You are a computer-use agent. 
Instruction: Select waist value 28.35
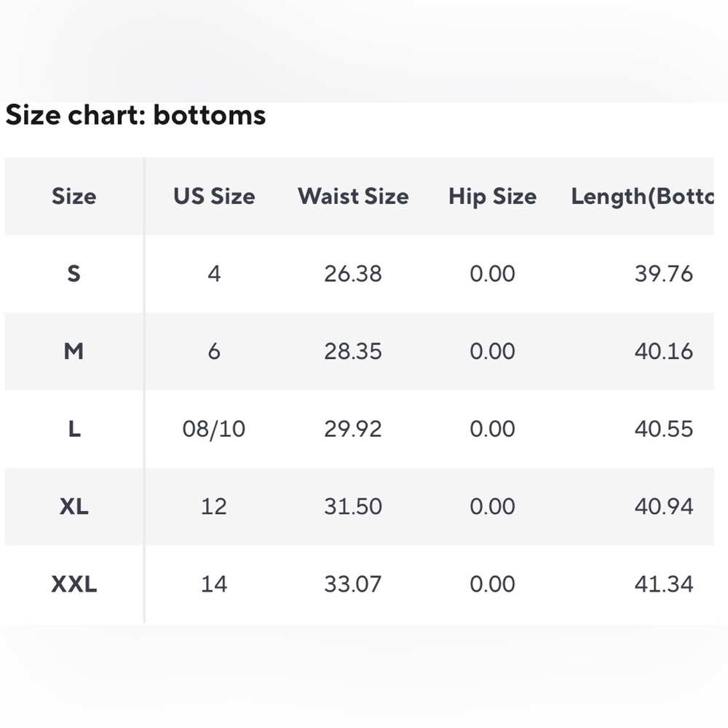[353, 352]
